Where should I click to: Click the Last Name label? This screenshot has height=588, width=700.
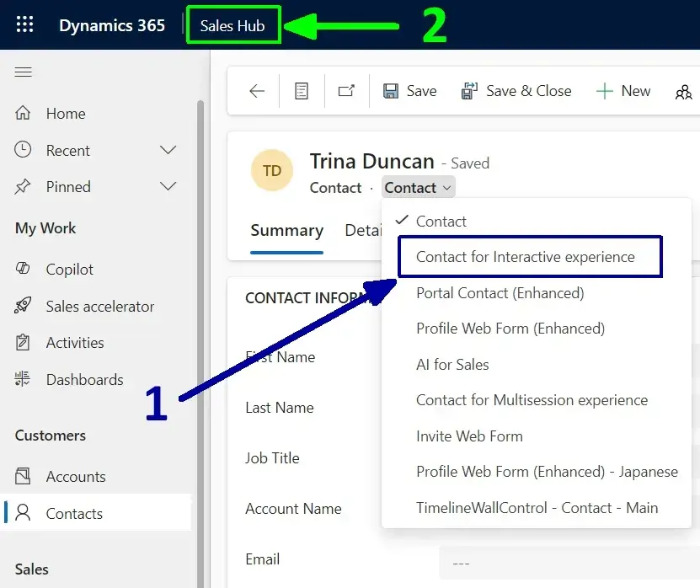[x=280, y=408]
